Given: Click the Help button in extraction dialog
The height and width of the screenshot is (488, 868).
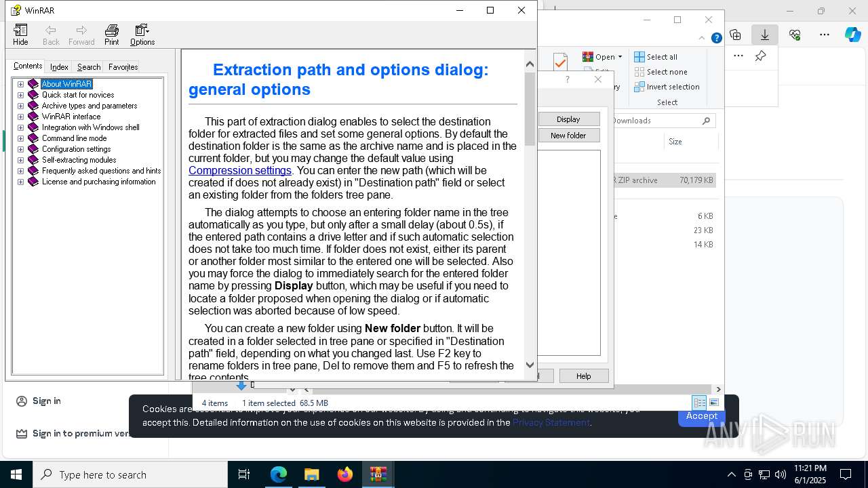Looking at the screenshot, I should point(584,376).
